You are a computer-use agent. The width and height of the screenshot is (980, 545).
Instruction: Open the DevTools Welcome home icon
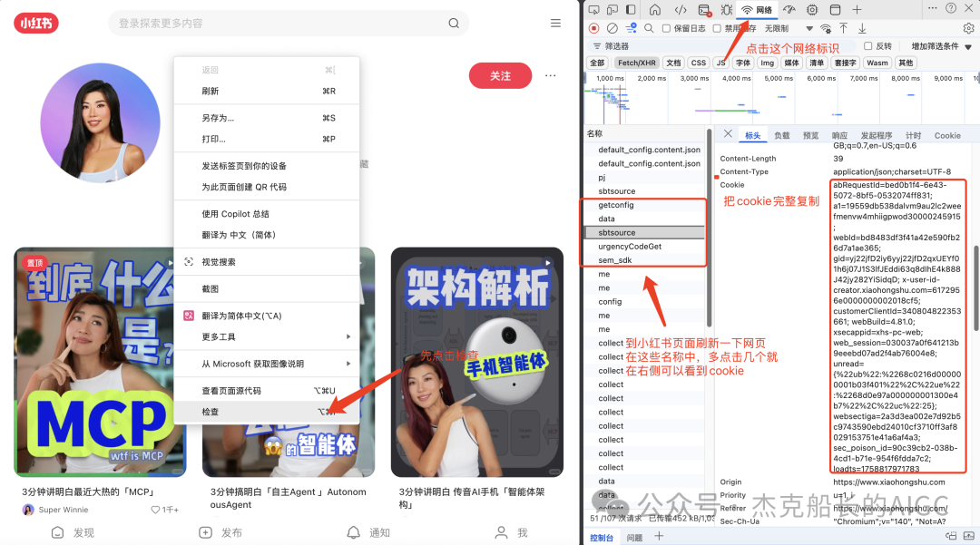(655, 9)
